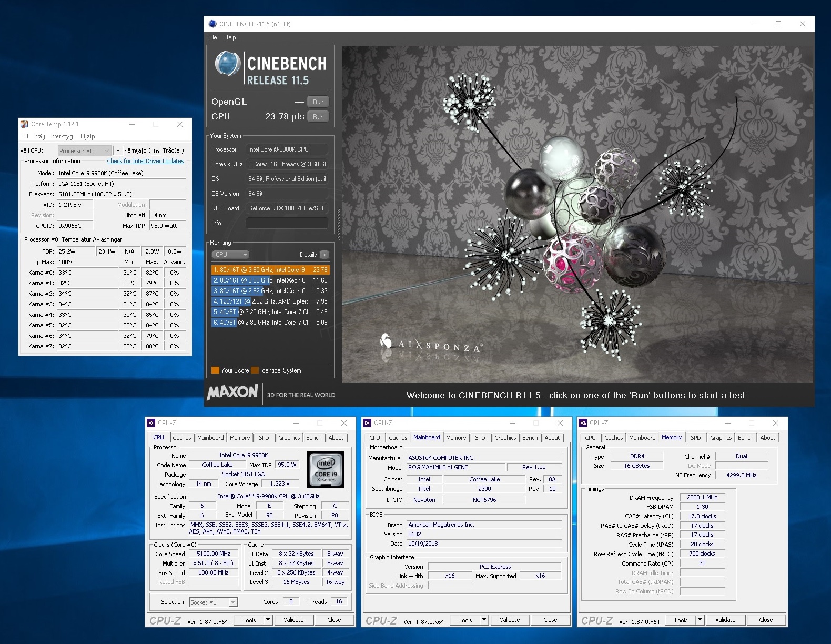
Task: Click the Core Speed 5100.00 MHz value
Action: click(214, 554)
